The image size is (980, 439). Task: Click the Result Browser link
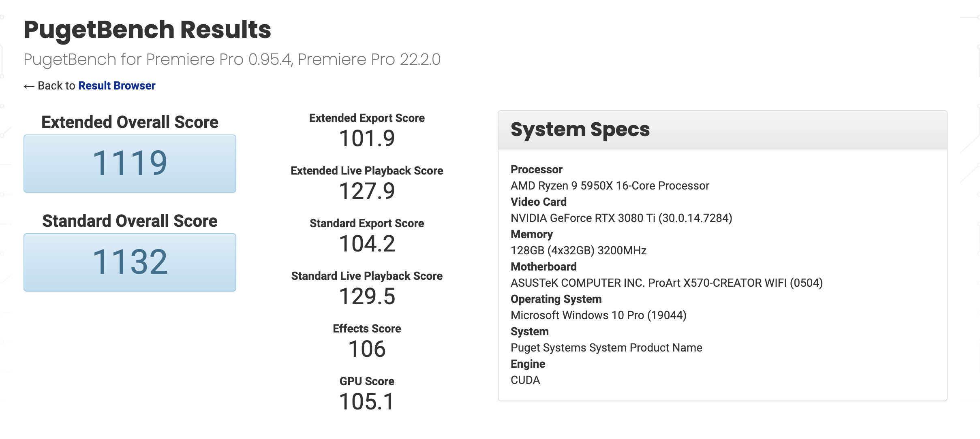coord(117,86)
